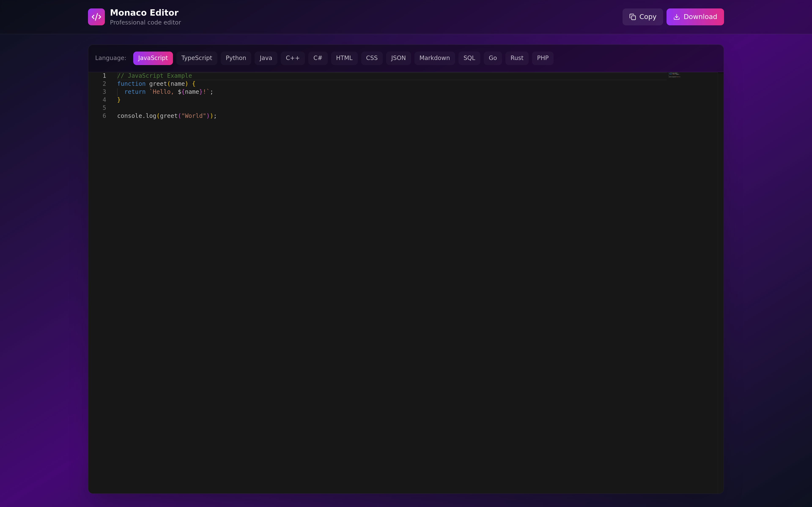Pick the C# language option
Viewport: 812px width, 507px height.
tap(317, 58)
